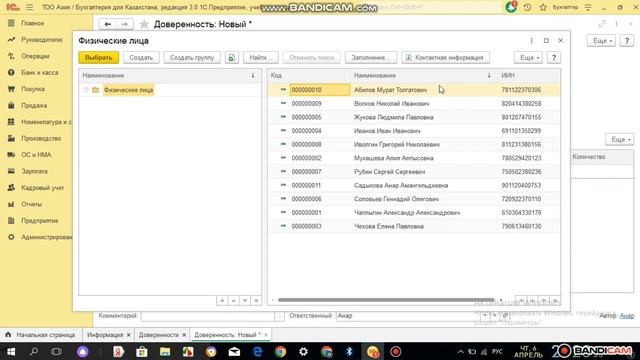The width and height of the screenshot is (640, 360).
Task: Click the Заполнение button
Action: [371, 58]
